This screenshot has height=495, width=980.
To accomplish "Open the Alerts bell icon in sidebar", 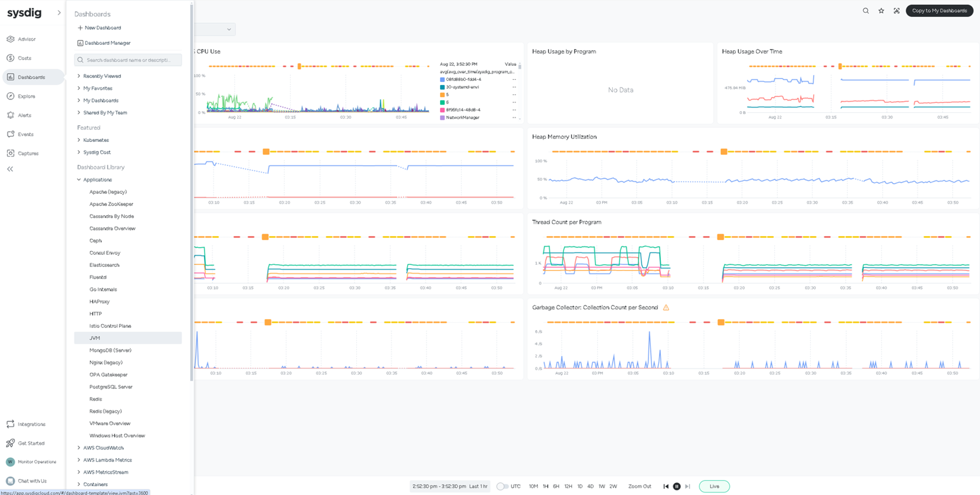I will [x=11, y=115].
